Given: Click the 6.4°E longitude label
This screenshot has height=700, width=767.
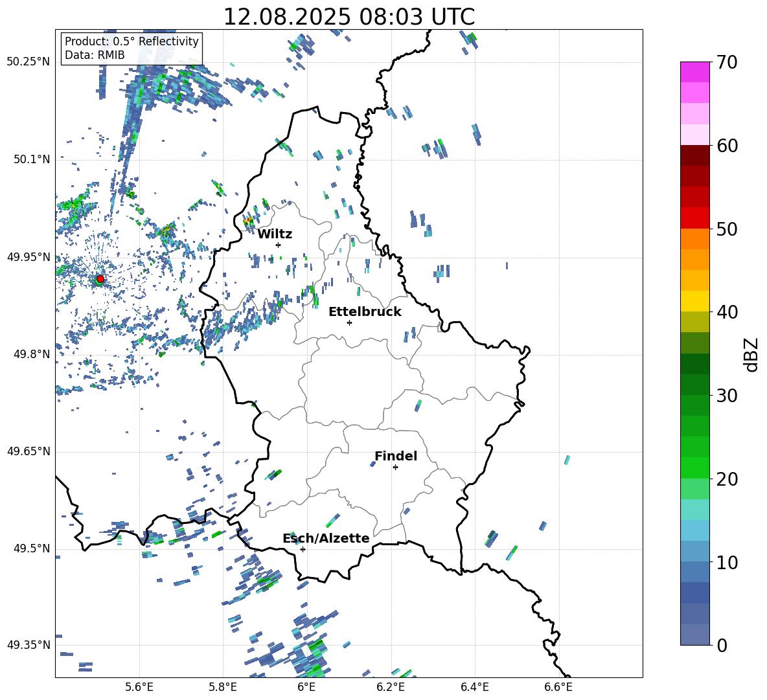Looking at the screenshot, I should tap(474, 687).
